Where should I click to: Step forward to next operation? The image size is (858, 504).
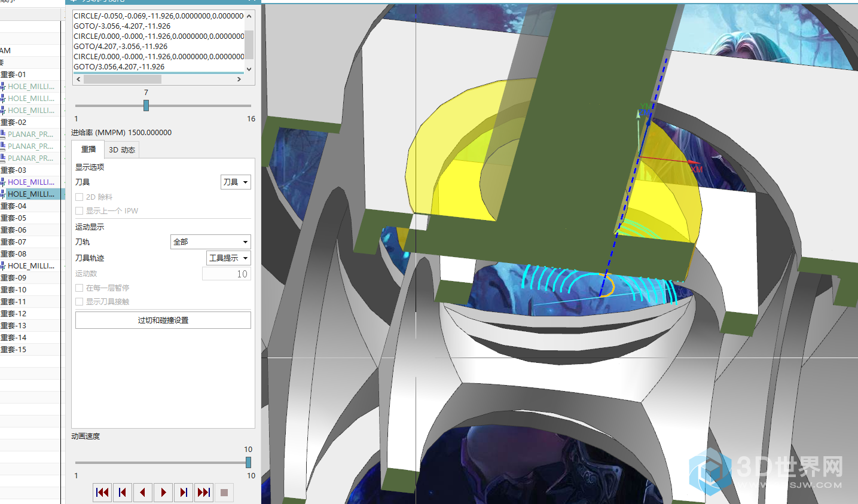(x=184, y=492)
